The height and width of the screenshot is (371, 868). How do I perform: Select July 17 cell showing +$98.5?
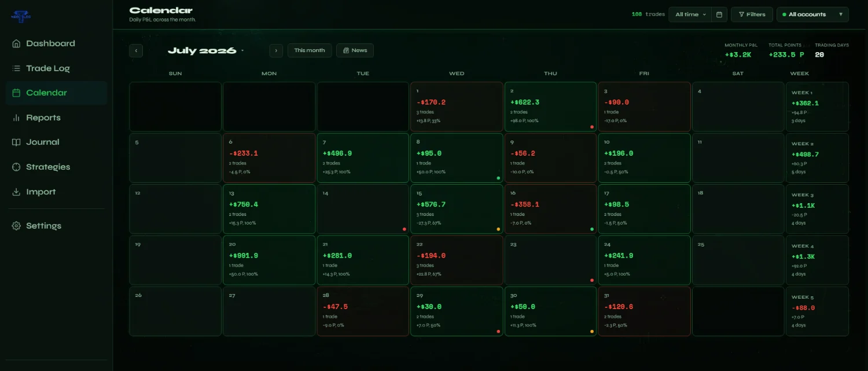[x=644, y=209]
